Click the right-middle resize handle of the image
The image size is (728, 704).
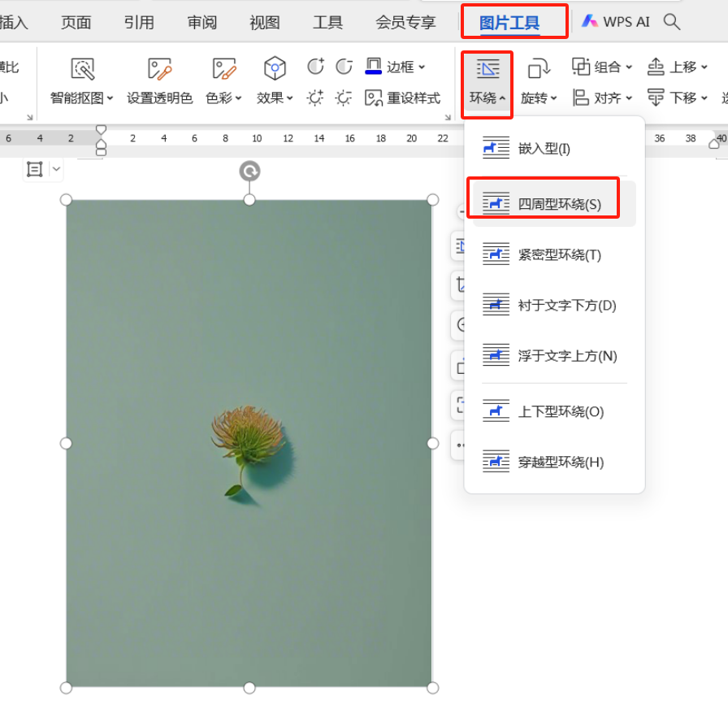433,444
